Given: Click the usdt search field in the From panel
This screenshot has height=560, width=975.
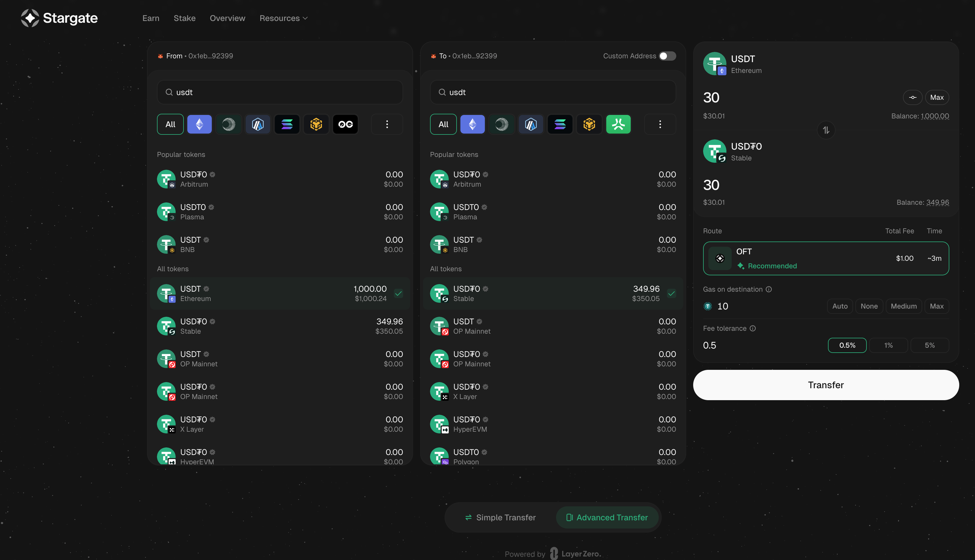Looking at the screenshot, I should (x=279, y=92).
